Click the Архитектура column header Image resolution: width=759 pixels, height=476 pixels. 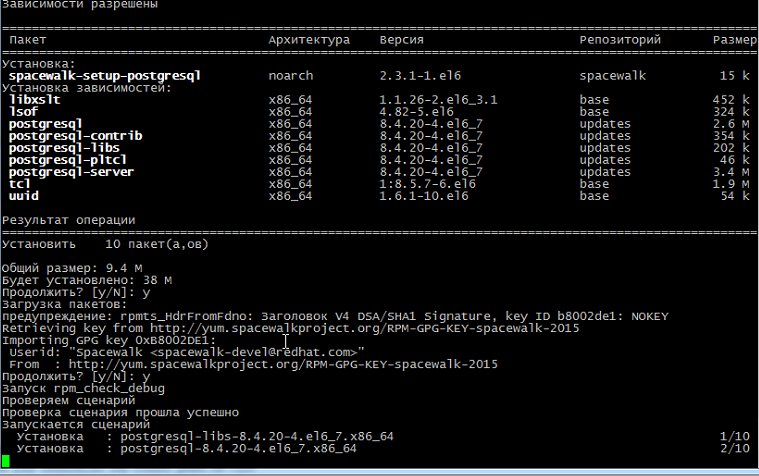309,40
